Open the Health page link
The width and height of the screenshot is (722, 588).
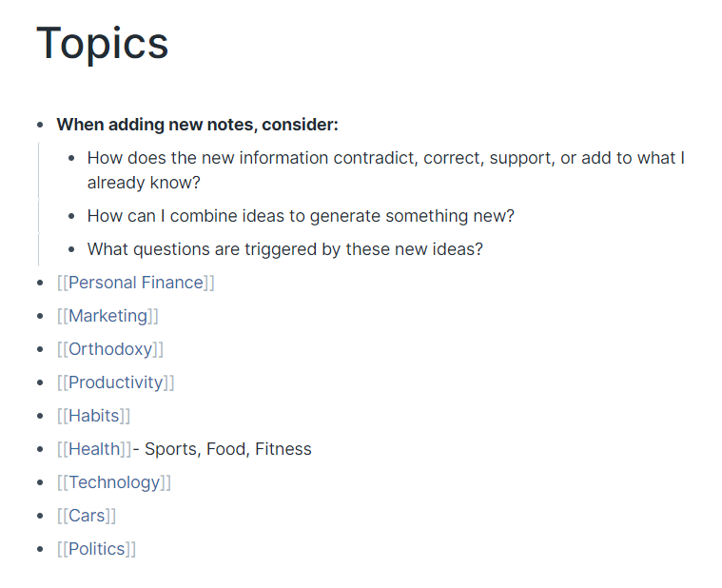[x=94, y=449]
